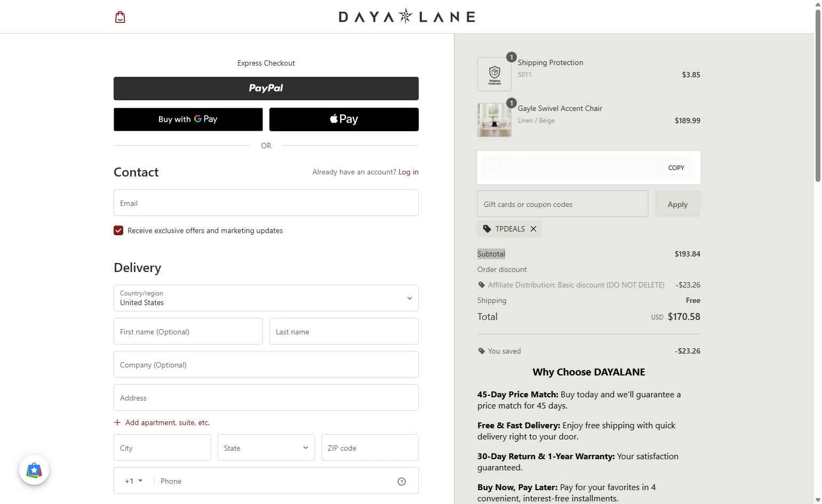Click the Gayle Swivel Accent Chair title

(560, 108)
